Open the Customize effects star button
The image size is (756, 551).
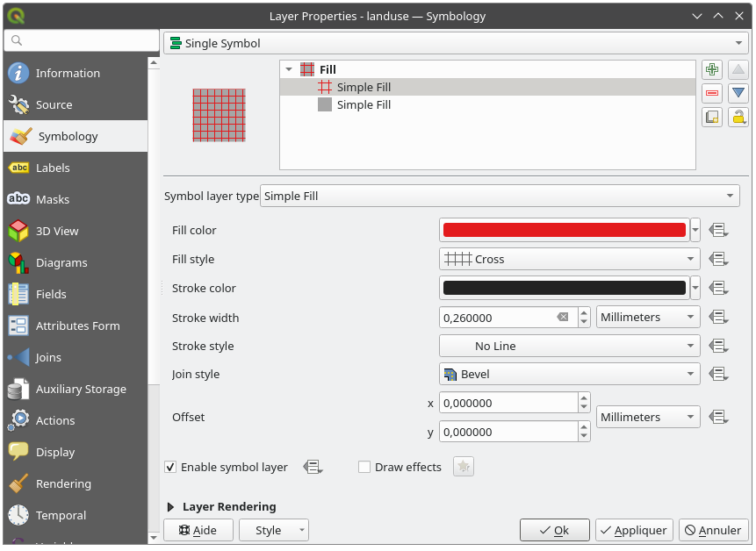tap(463, 467)
